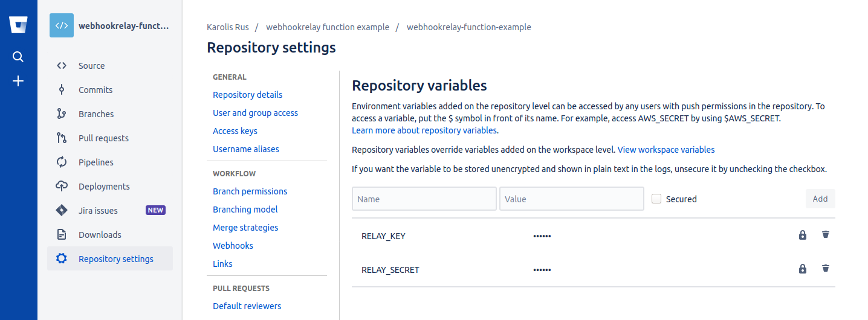The height and width of the screenshot is (320, 868).
Task: Click the lock icon for RELAY_SECRET
Action: [x=803, y=269]
